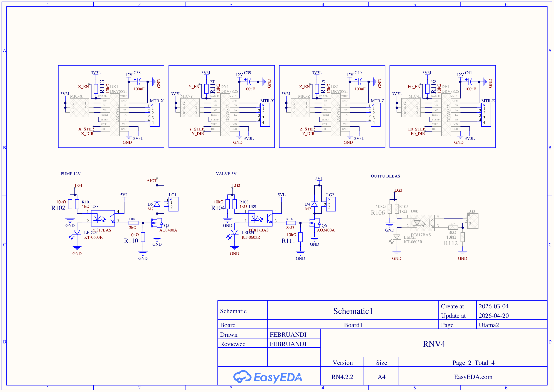
Task: Click the greyed 'R112' resistor designator
Action: [x=451, y=243]
